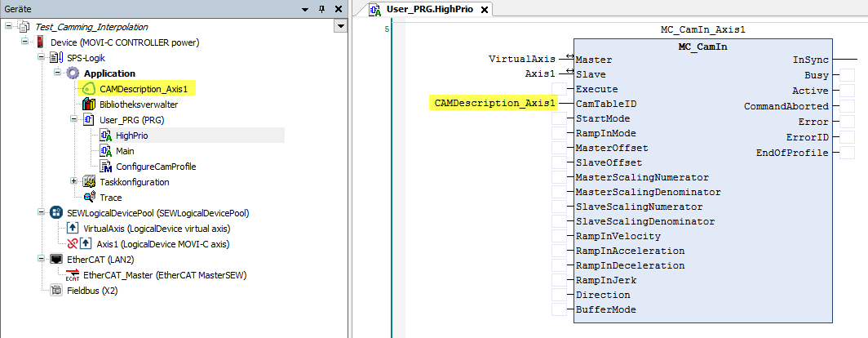Collapse the EtherCAT (LAN2) node
Screen dimensions: 868x338
(41, 260)
